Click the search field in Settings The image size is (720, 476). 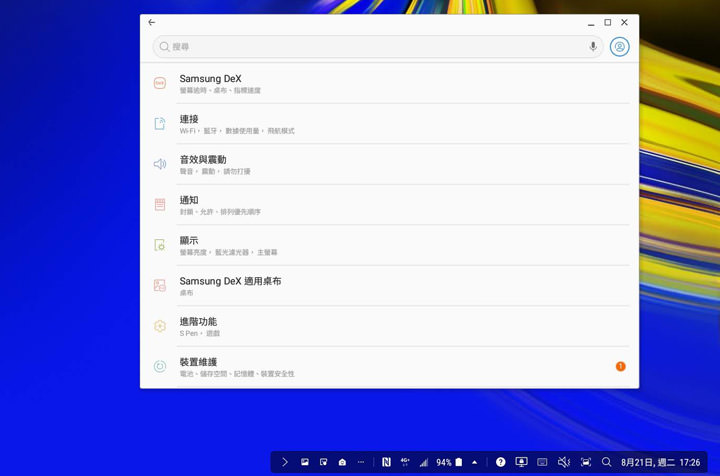(377, 46)
